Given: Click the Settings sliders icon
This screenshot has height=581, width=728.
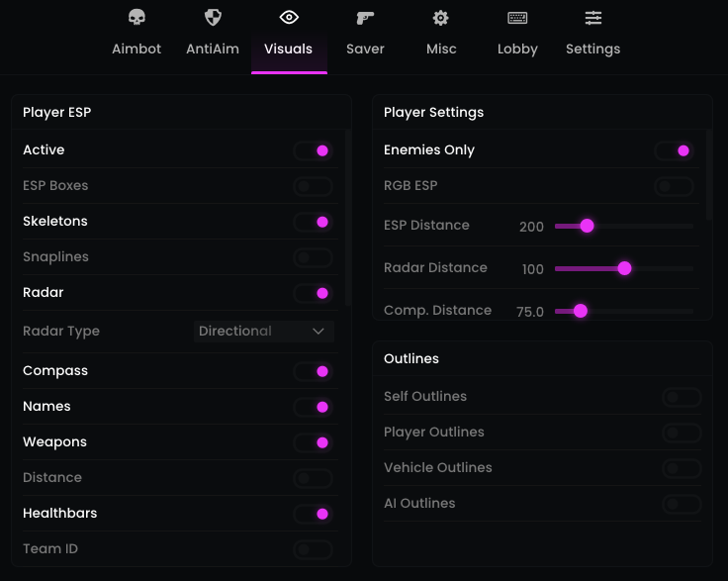Looking at the screenshot, I should 593,18.
